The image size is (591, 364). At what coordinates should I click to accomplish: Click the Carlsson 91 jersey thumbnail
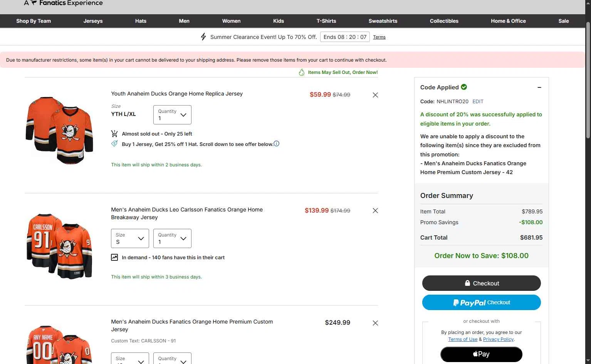(59, 246)
